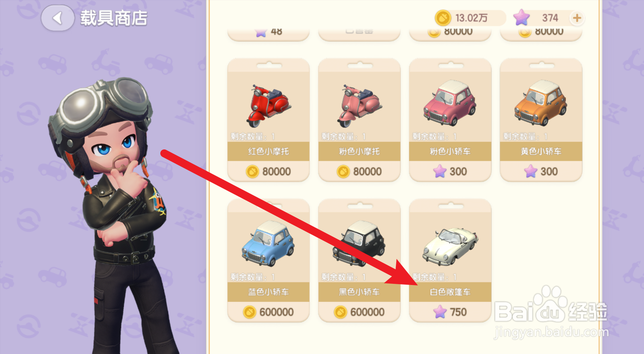Select the pink mini car image
The height and width of the screenshot is (354, 644).
point(450,102)
